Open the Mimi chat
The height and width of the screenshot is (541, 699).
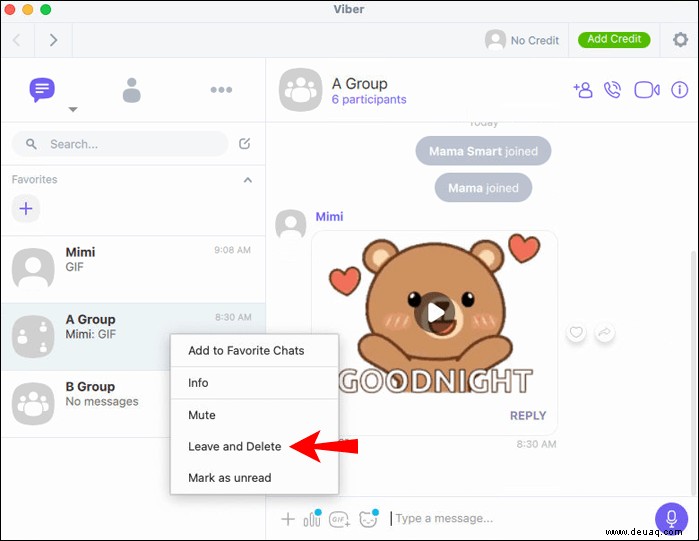(133, 269)
